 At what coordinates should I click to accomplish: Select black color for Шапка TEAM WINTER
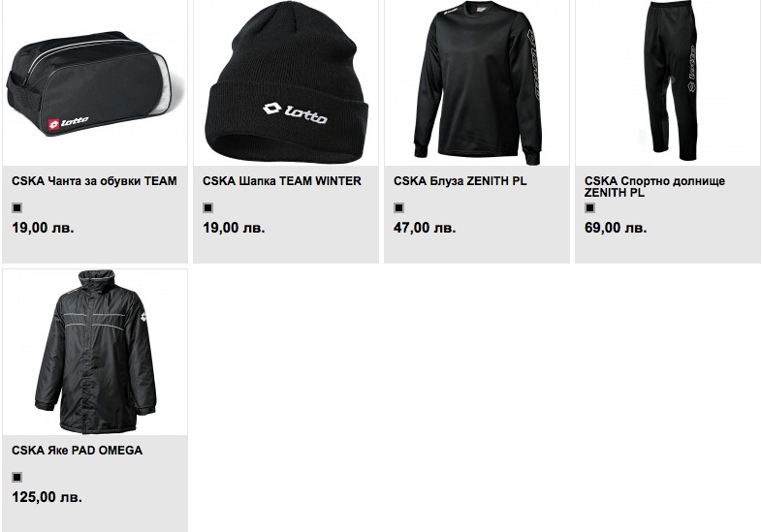pos(208,208)
